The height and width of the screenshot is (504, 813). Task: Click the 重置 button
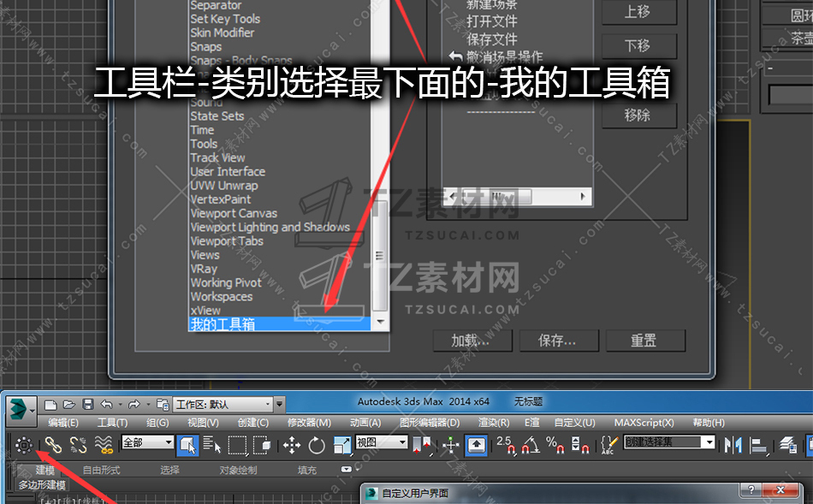(645, 341)
